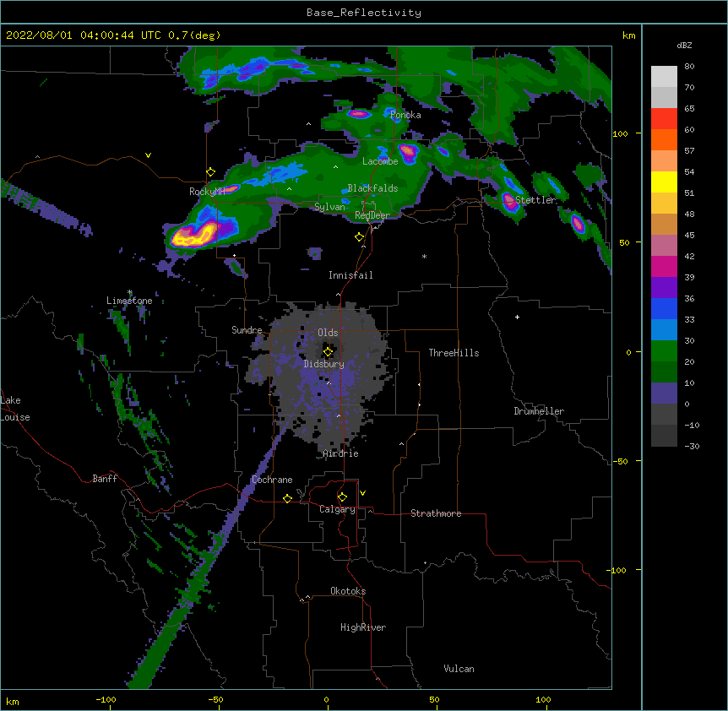This screenshot has height=711, width=728.
Task: Select the asterisk marker above Limestone label
Action: tap(130, 292)
